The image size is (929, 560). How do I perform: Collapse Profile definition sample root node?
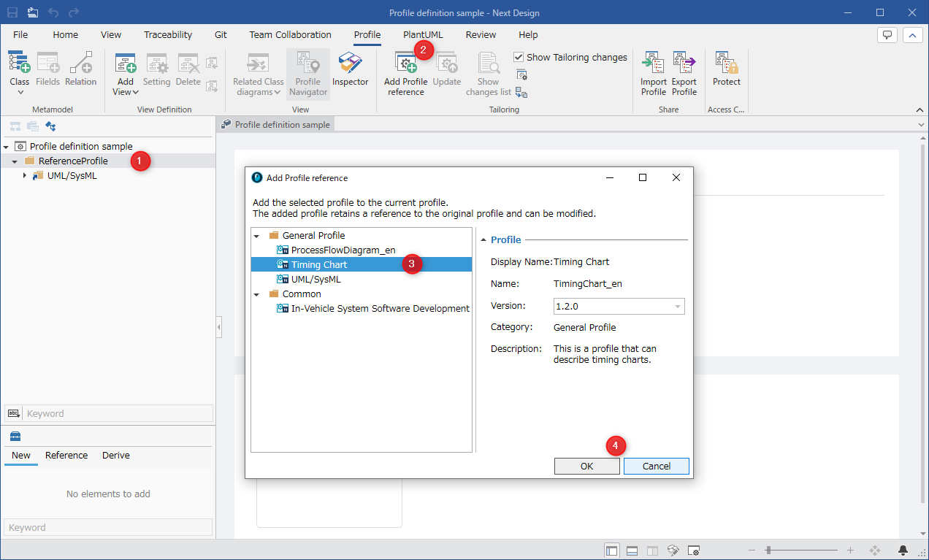tap(6, 147)
